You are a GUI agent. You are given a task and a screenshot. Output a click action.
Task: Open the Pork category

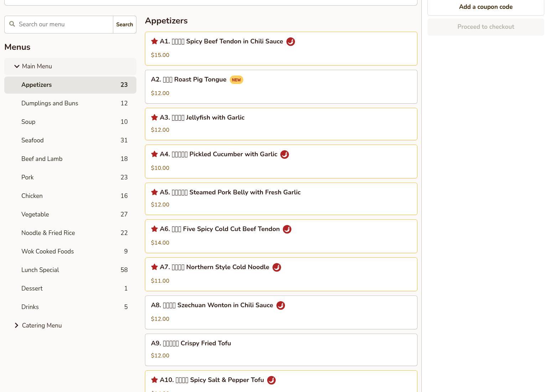tap(70, 178)
